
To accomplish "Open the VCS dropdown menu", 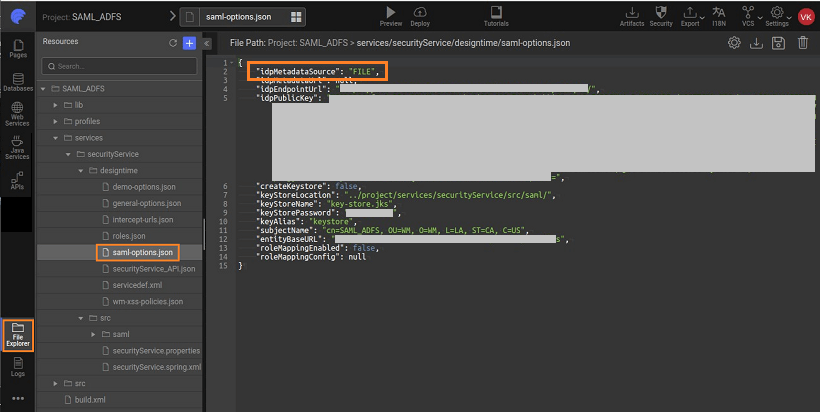I will (748, 12).
